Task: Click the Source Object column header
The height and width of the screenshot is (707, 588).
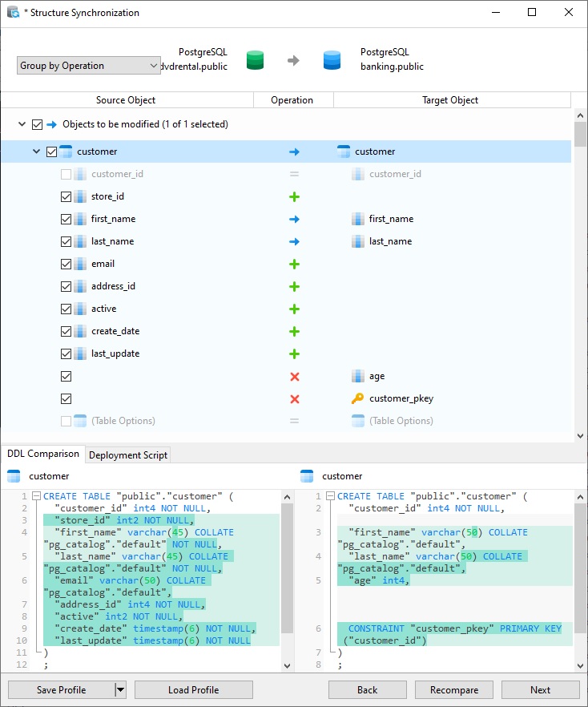Action: pyautogui.click(x=127, y=100)
